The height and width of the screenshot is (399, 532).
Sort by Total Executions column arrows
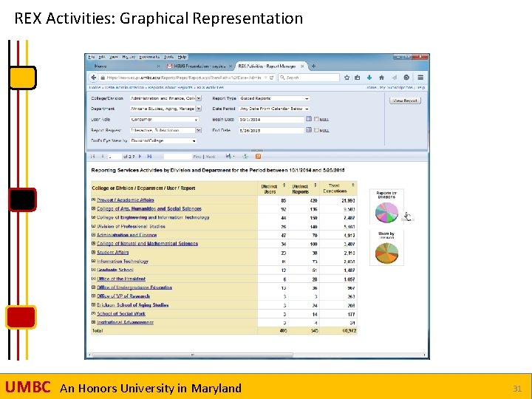[x=353, y=185]
